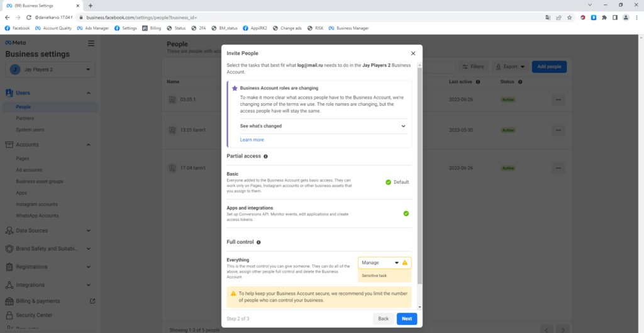This screenshot has width=644, height=333.
Task: Open Jay Players 2 account selector
Action: click(50, 69)
